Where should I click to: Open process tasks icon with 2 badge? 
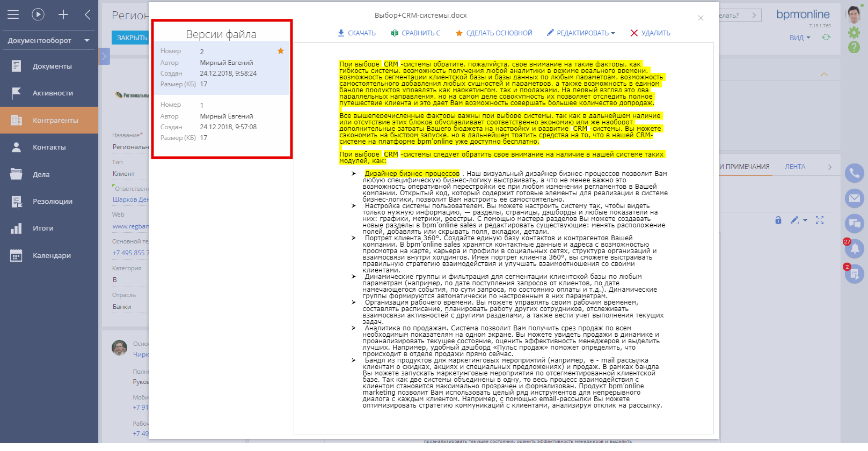point(854,273)
